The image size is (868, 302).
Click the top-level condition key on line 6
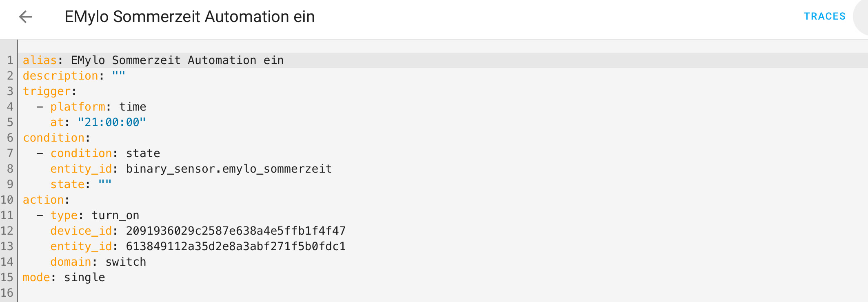click(53, 138)
